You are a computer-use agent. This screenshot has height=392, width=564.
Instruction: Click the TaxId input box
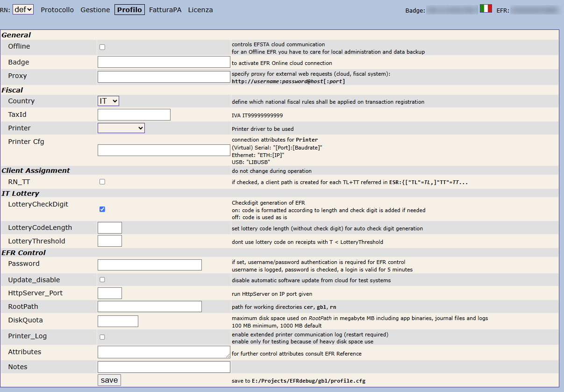(x=134, y=115)
